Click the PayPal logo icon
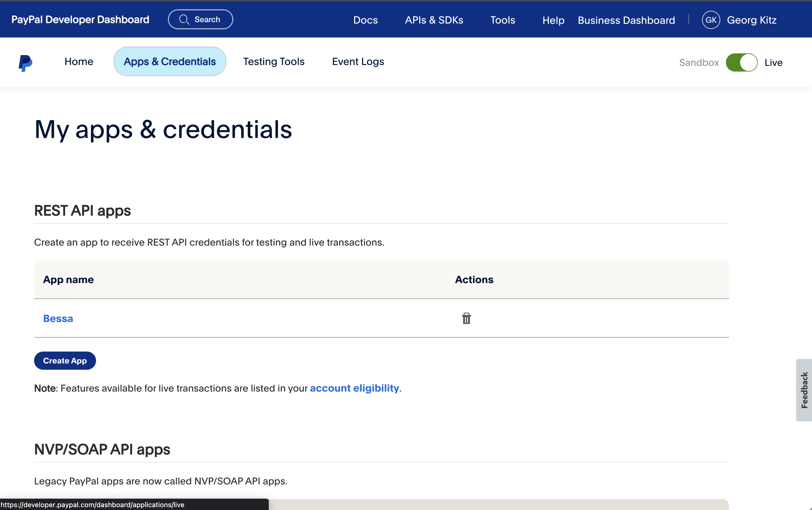This screenshot has height=510, width=812. coord(25,63)
